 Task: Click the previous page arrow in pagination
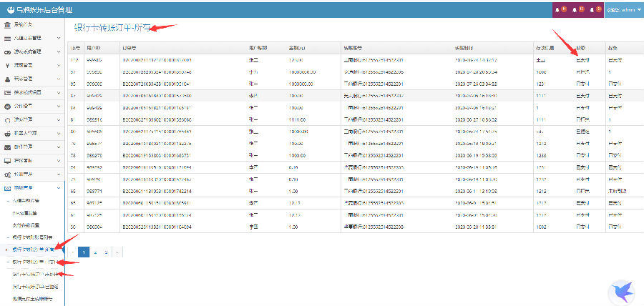[x=72, y=252]
